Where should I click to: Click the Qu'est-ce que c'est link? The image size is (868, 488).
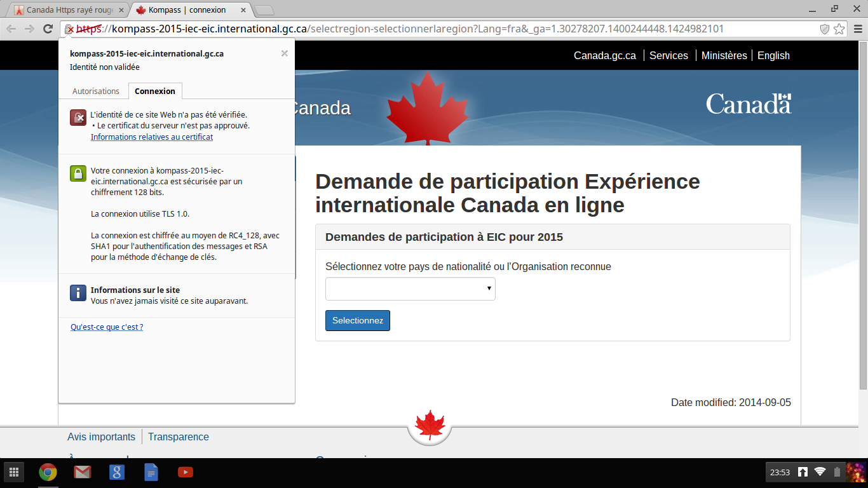pyautogui.click(x=107, y=327)
